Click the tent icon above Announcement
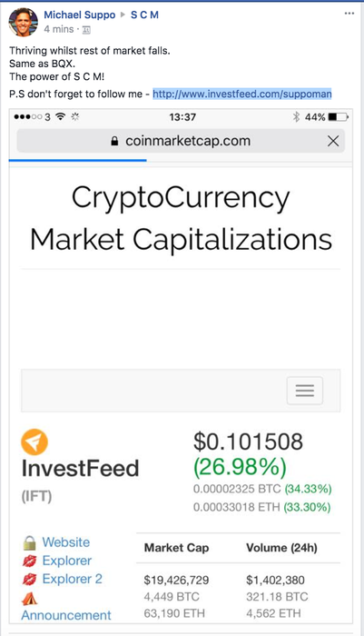364x636 pixels. 29,598
